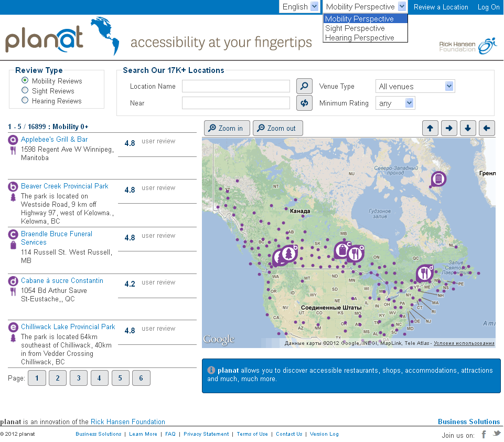
Task: Click the building map pin near Greenland
Action: point(438,178)
